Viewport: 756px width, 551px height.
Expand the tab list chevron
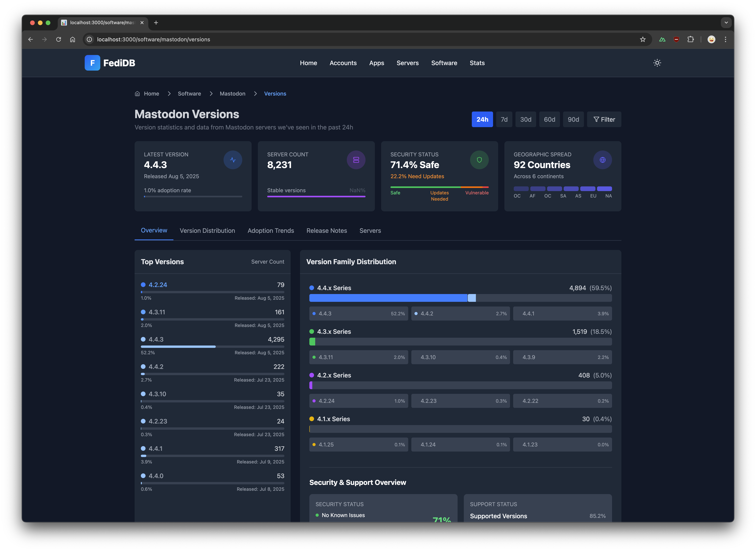(x=726, y=23)
